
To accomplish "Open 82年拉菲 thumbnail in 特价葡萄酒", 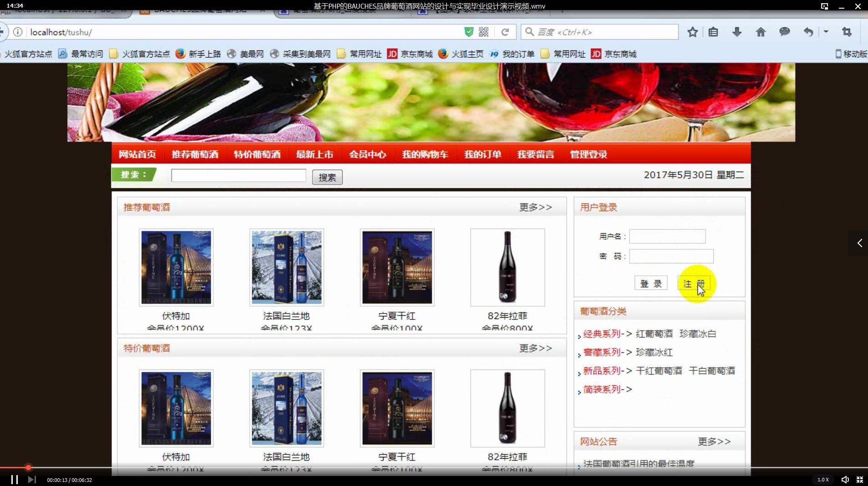I will pos(508,408).
